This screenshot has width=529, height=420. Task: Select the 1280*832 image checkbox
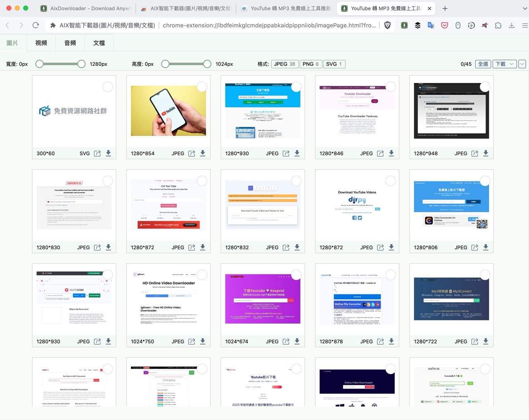pos(296,181)
